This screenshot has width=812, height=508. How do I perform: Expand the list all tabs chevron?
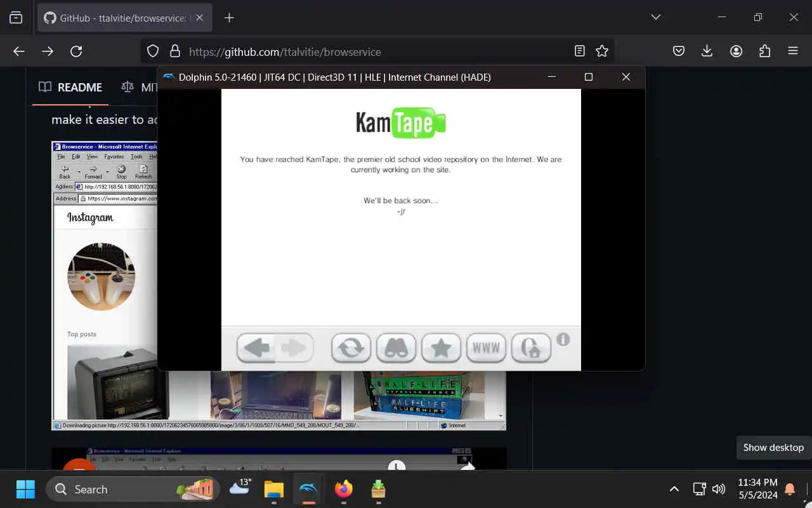[656, 17]
